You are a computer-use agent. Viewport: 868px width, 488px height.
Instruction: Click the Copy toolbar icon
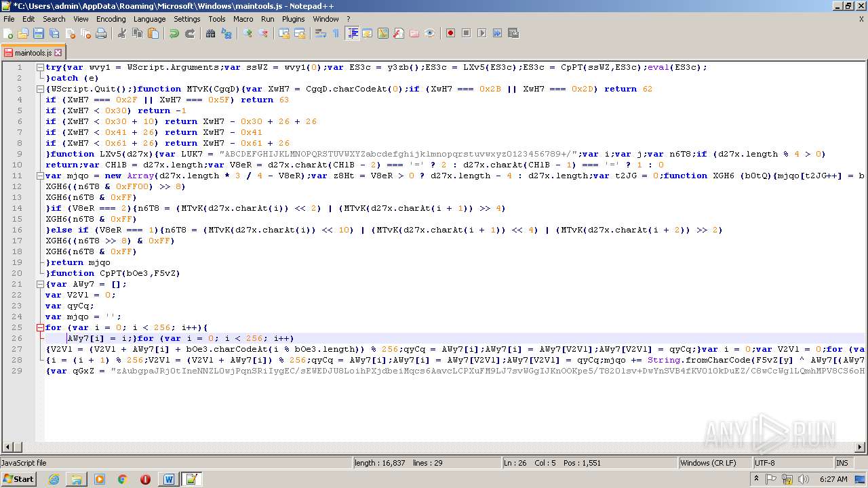(x=138, y=33)
